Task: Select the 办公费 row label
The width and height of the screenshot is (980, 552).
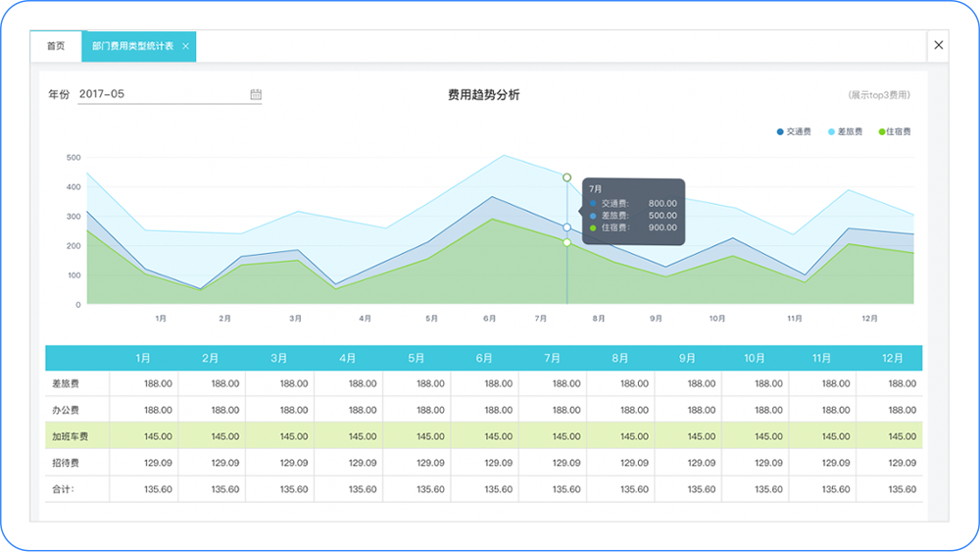Action: (66, 410)
